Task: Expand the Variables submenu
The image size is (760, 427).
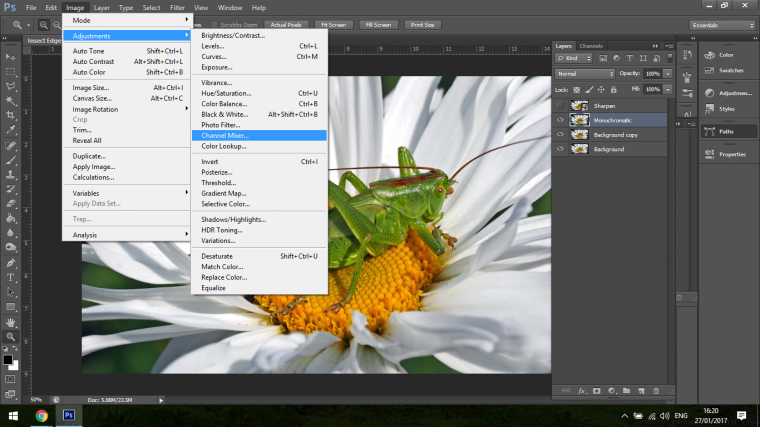Action: 127,193
